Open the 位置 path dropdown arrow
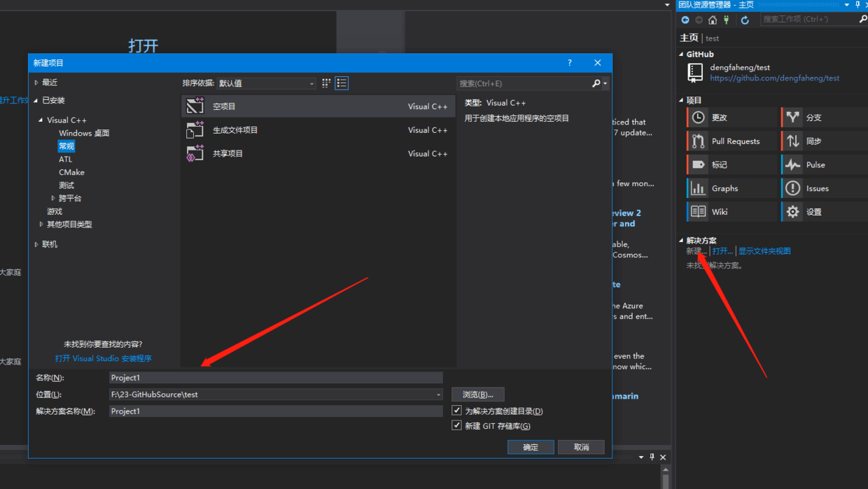Screen dimensions: 868x489 pyautogui.click(x=438, y=395)
